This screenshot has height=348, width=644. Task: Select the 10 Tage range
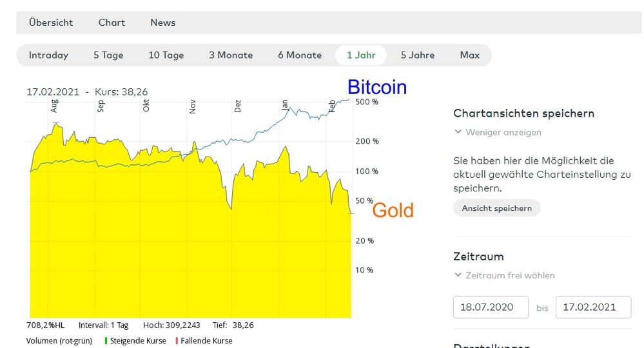(166, 55)
